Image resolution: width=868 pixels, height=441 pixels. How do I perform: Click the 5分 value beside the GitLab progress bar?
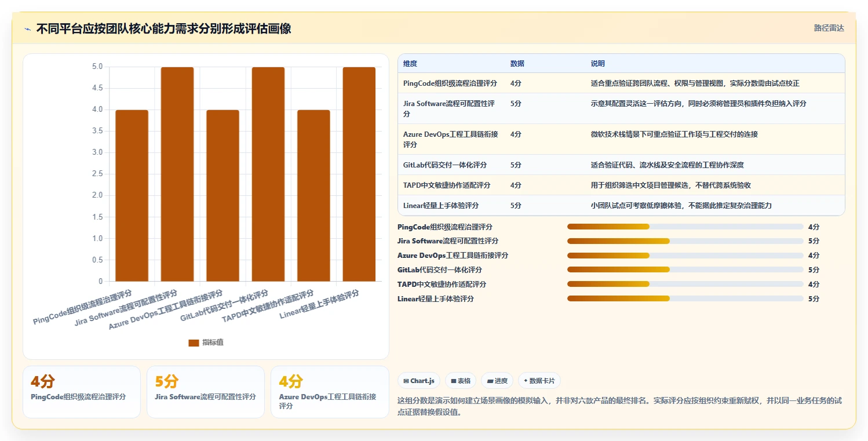[814, 270]
